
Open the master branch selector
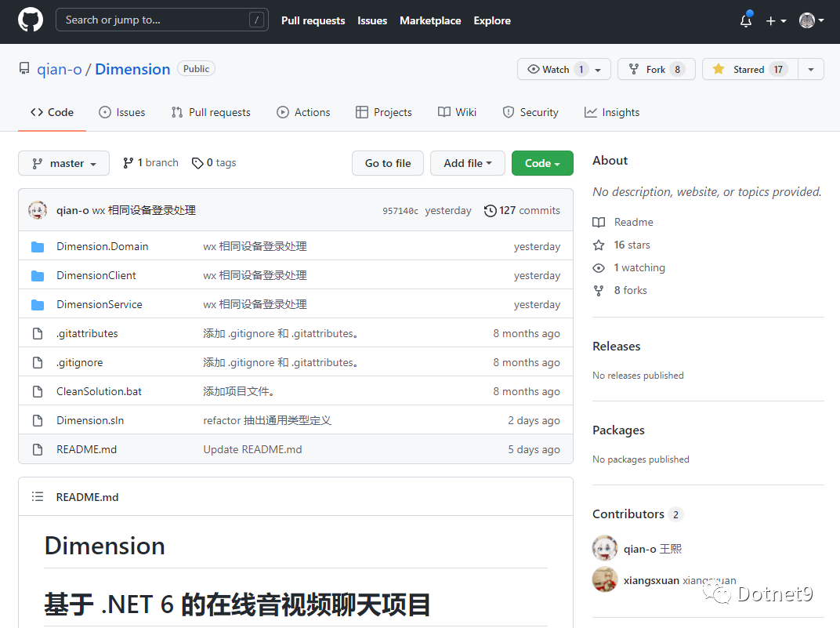click(63, 163)
